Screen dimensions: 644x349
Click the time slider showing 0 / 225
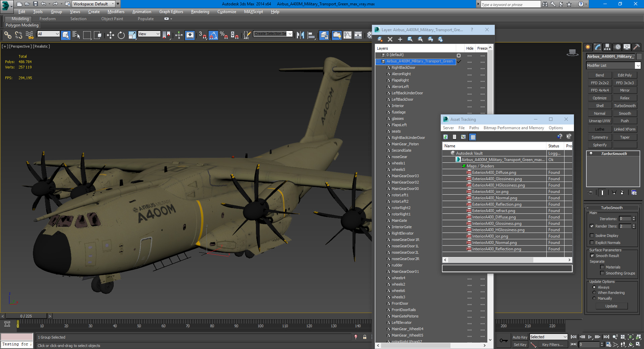[26, 316]
